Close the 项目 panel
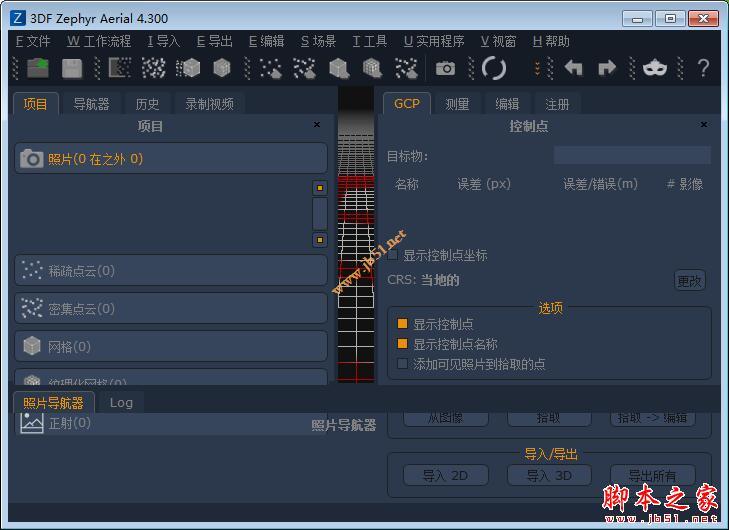The width and height of the screenshot is (729, 530). coord(317,125)
